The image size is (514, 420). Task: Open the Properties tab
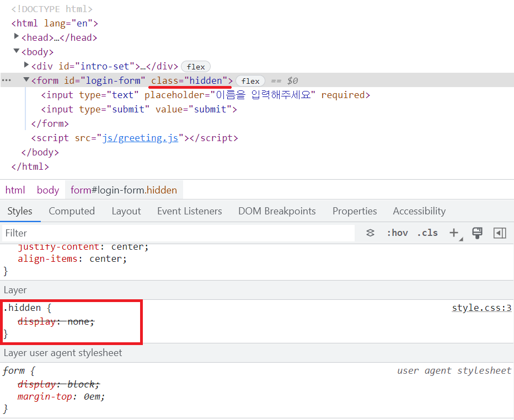(355, 211)
